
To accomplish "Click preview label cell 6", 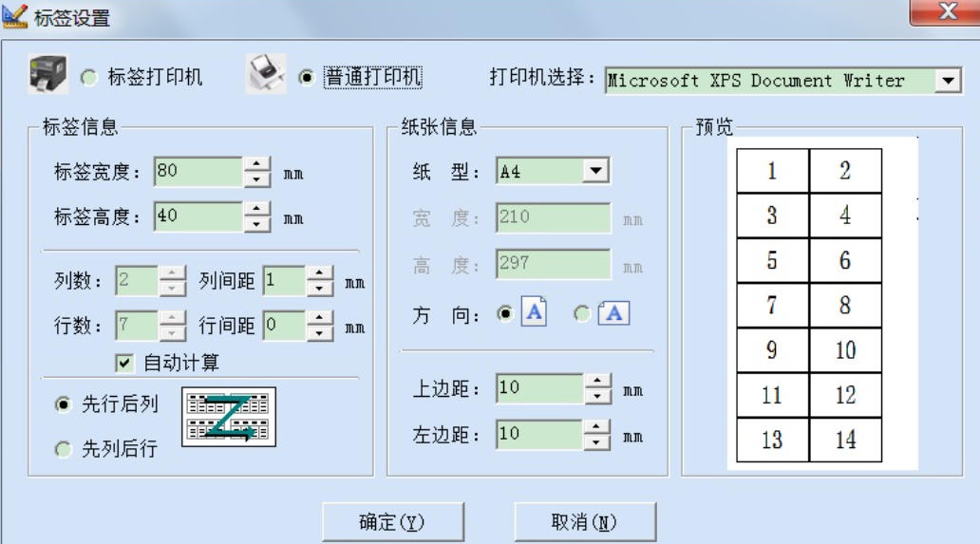I will tap(845, 260).
